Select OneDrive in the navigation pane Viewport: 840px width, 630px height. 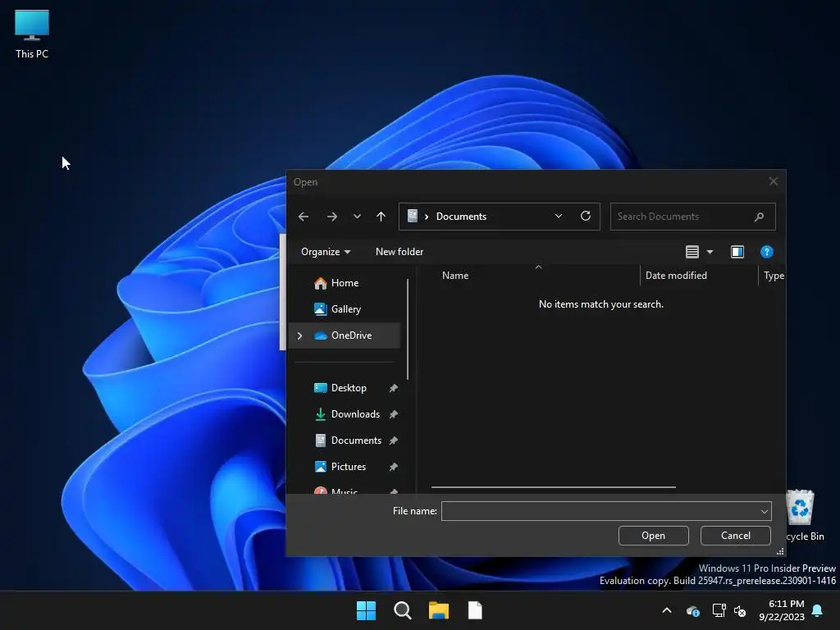coord(345,336)
